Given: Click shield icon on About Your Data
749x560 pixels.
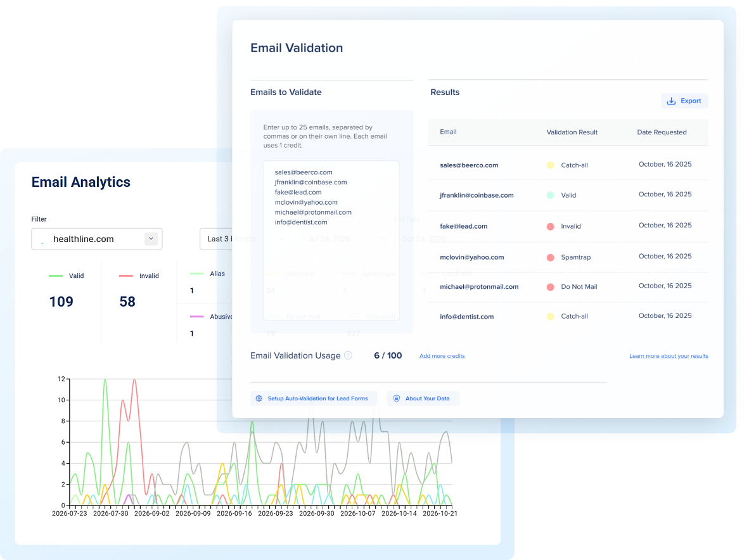Looking at the screenshot, I should [397, 398].
